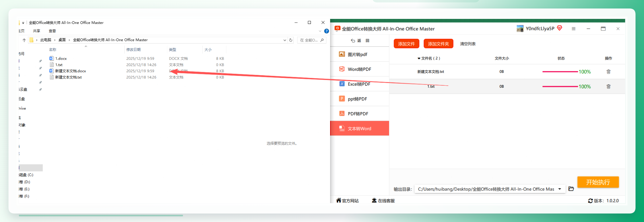Click Explorer's up-directory arrow
The width and height of the screenshot is (644, 222).
[x=24, y=40]
